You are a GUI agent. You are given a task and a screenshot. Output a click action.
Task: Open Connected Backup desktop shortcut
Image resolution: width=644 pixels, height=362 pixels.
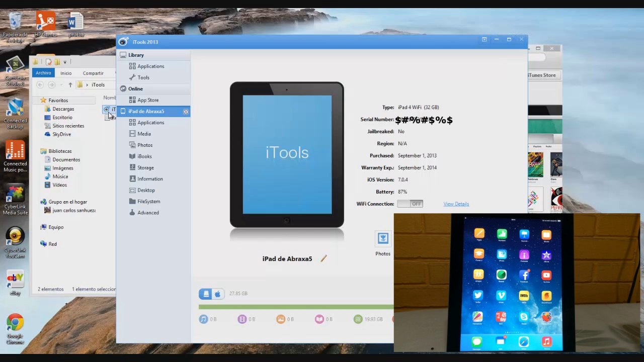pyautogui.click(x=16, y=114)
